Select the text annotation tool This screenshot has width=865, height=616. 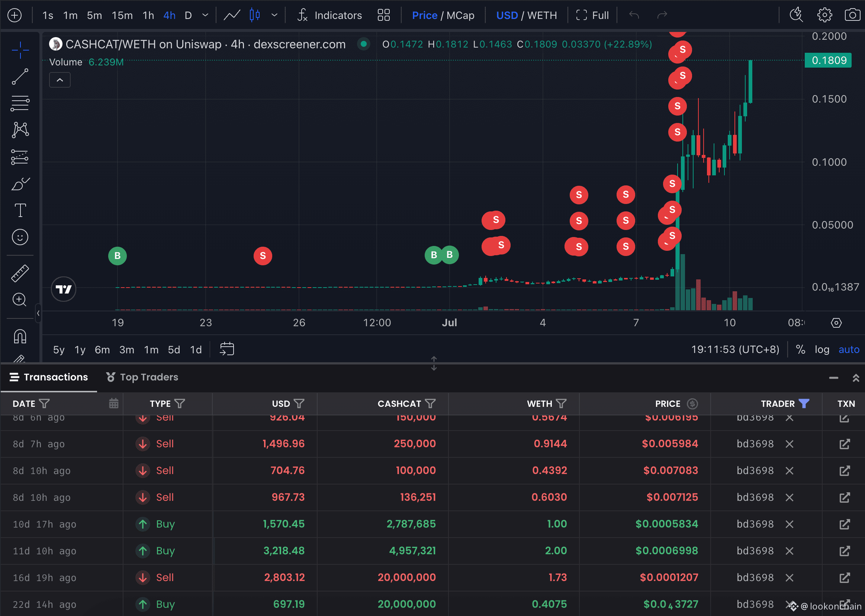(x=20, y=210)
